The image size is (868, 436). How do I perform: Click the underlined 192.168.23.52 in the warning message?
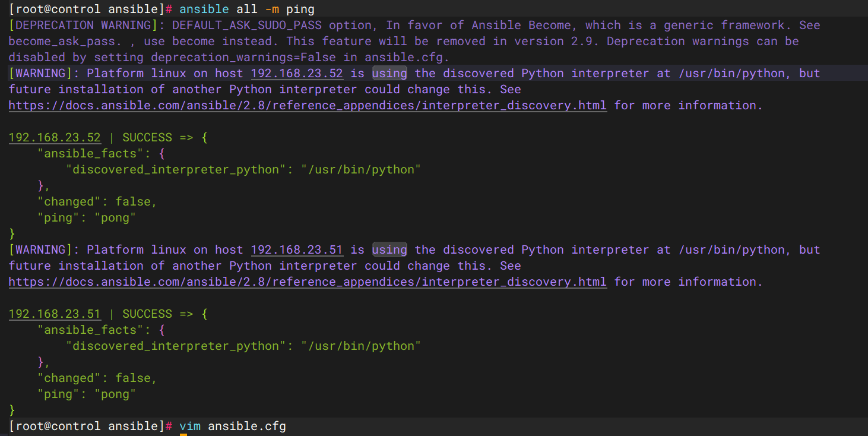(x=297, y=73)
